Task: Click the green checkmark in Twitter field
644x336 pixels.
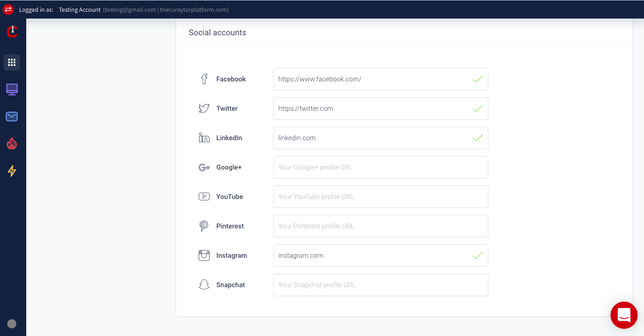Action: pos(478,109)
